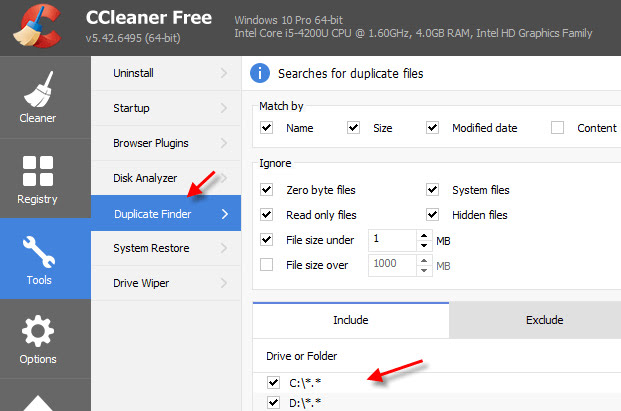Toggle File size under checkbox
Image resolution: width=621 pixels, height=411 pixels.
267,240
